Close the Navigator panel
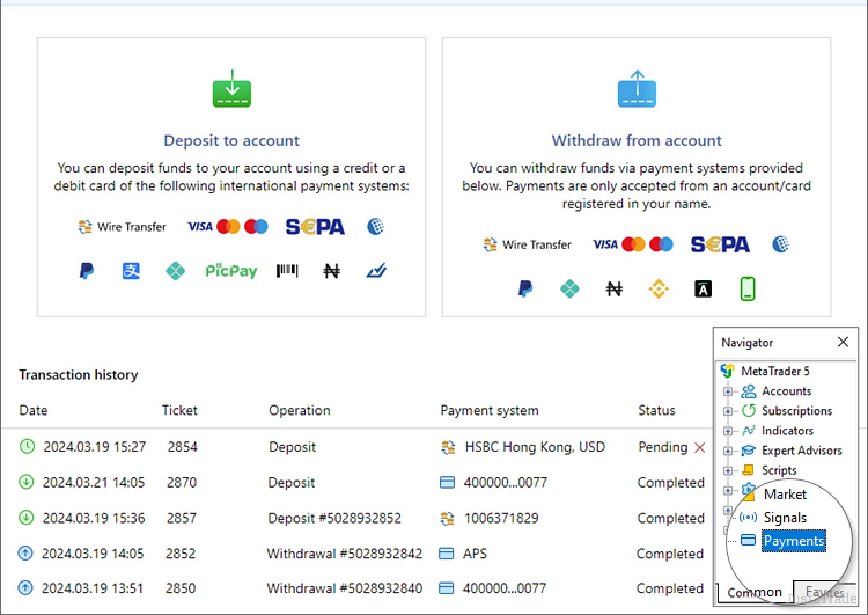The height and width of the screenshot is (615, 868). click(x=843, y=342)
